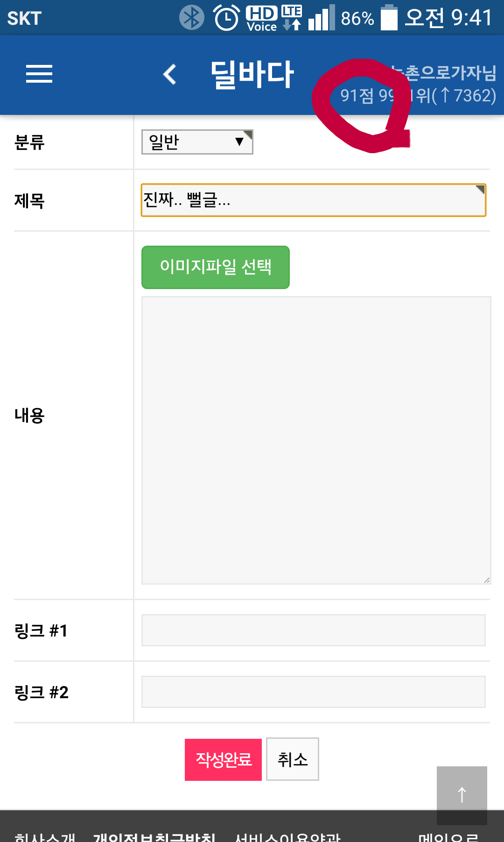Tap the back chevron arrow
Screen dimensions: 504x842
tap(170, 74)
